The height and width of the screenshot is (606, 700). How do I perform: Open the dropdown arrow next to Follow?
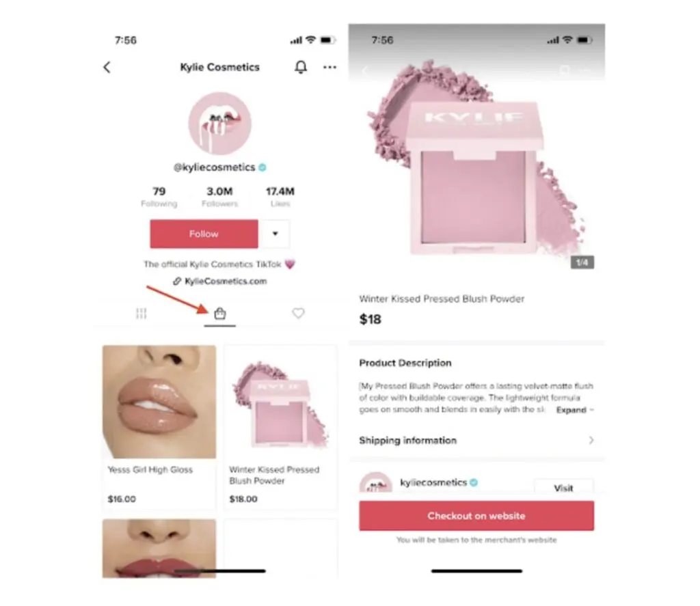coord(275,234)
